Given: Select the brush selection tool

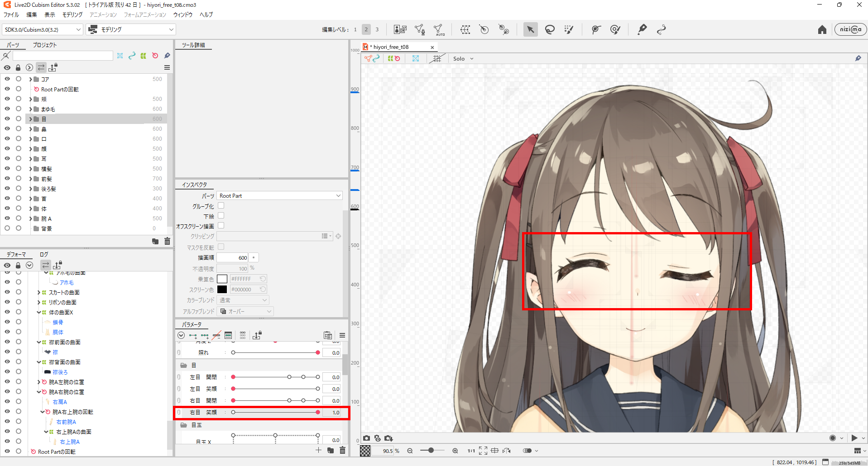Looking at the screenshot, I should 569,29.
